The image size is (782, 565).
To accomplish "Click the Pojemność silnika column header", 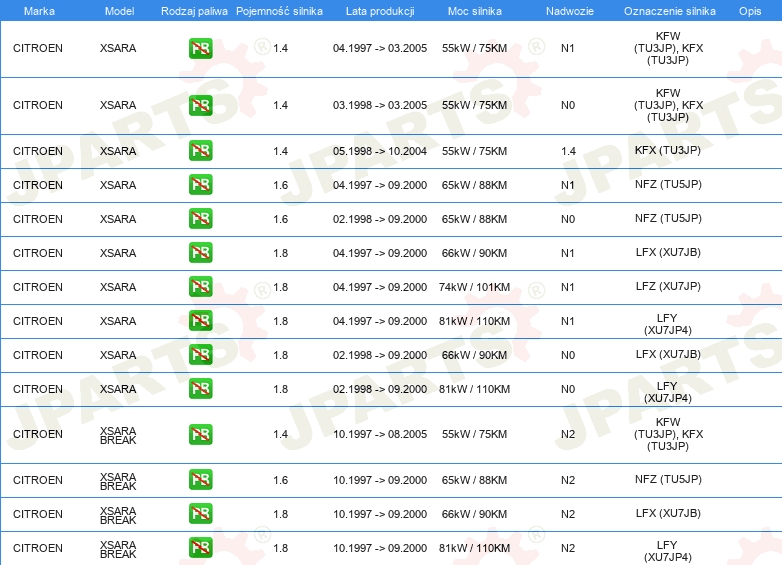I will [279, 11].
